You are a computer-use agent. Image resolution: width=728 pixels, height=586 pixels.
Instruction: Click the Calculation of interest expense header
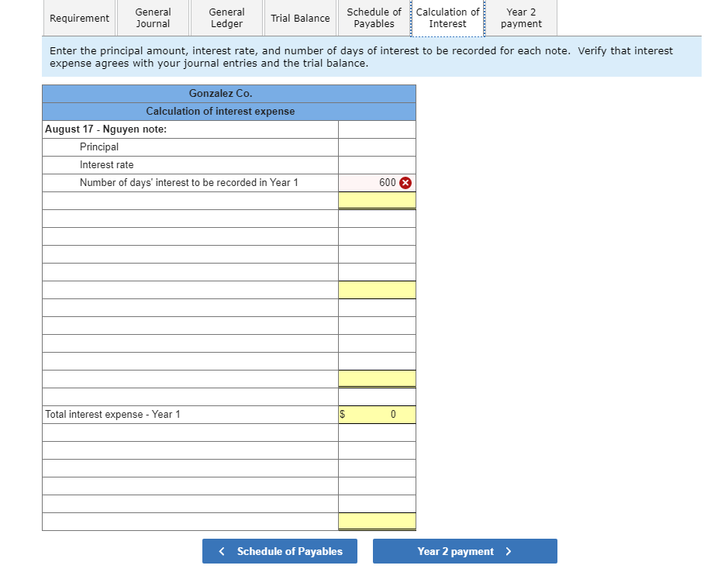point(229,111)
